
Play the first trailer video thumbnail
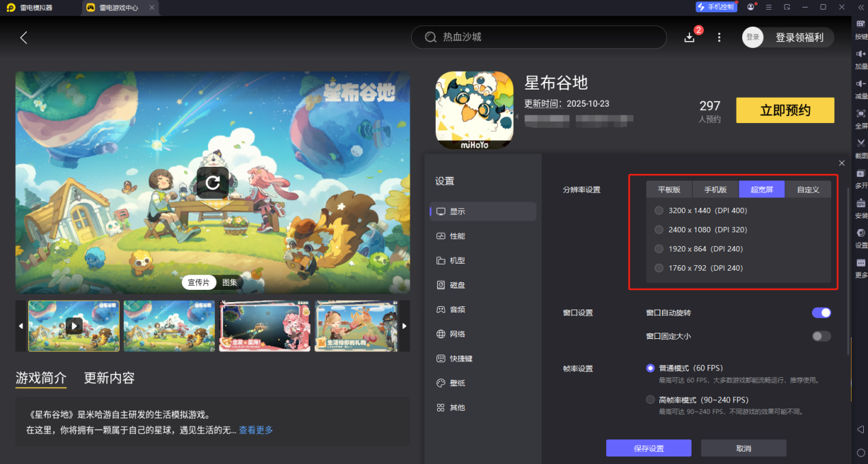click(73, 326)
